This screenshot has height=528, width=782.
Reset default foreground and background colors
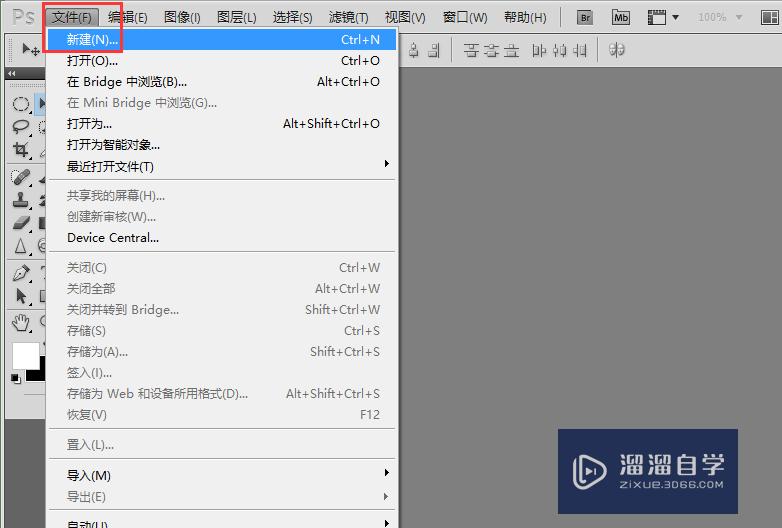pos(16,379)
